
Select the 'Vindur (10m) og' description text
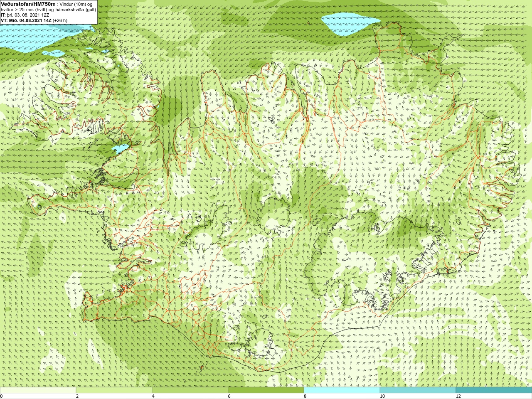pos(77,4)
